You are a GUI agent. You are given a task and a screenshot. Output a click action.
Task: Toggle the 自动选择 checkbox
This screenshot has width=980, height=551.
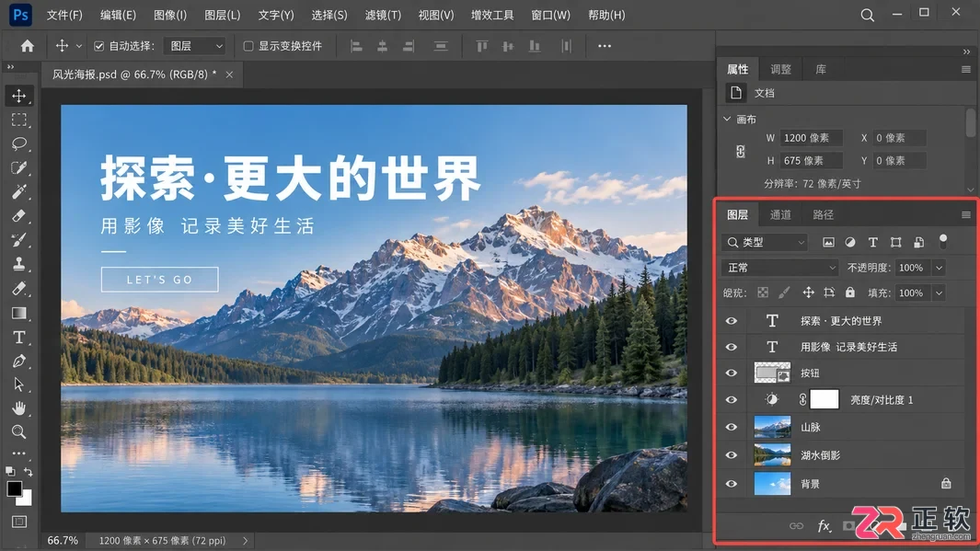pyautogui.click(x=98, y=46)
